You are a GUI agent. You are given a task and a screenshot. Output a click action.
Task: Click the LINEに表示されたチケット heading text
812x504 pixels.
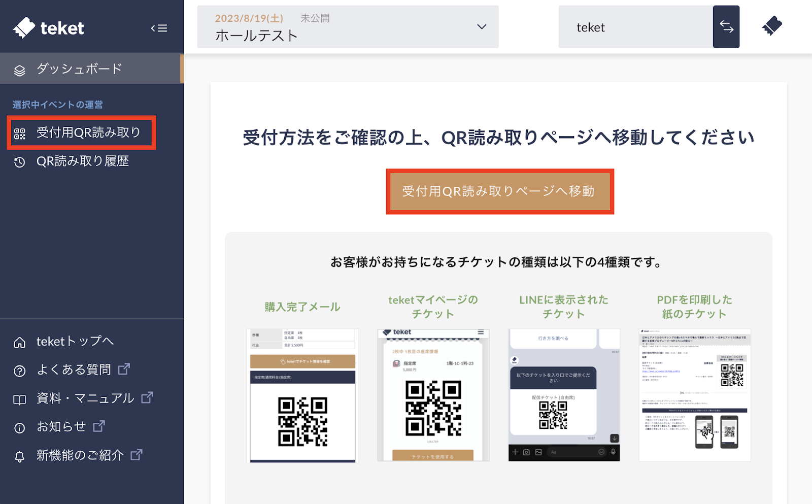pyautogui.click(x=564, y=307)
